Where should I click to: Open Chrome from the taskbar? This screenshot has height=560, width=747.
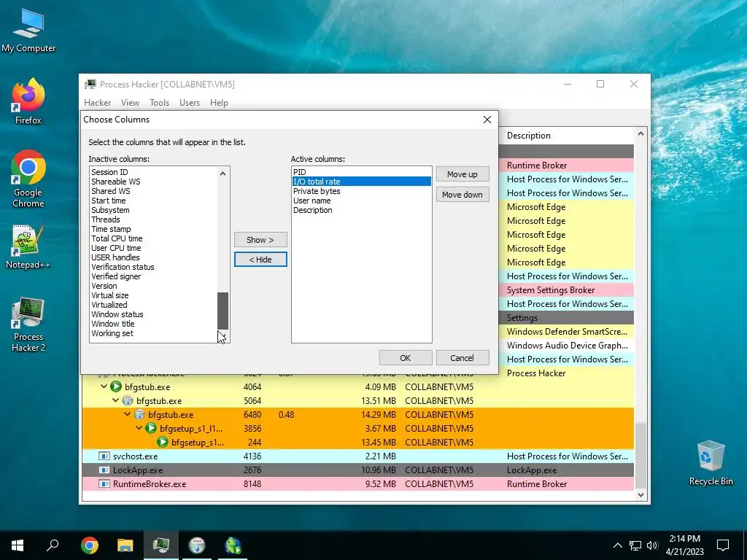click(x=90, y=545)
